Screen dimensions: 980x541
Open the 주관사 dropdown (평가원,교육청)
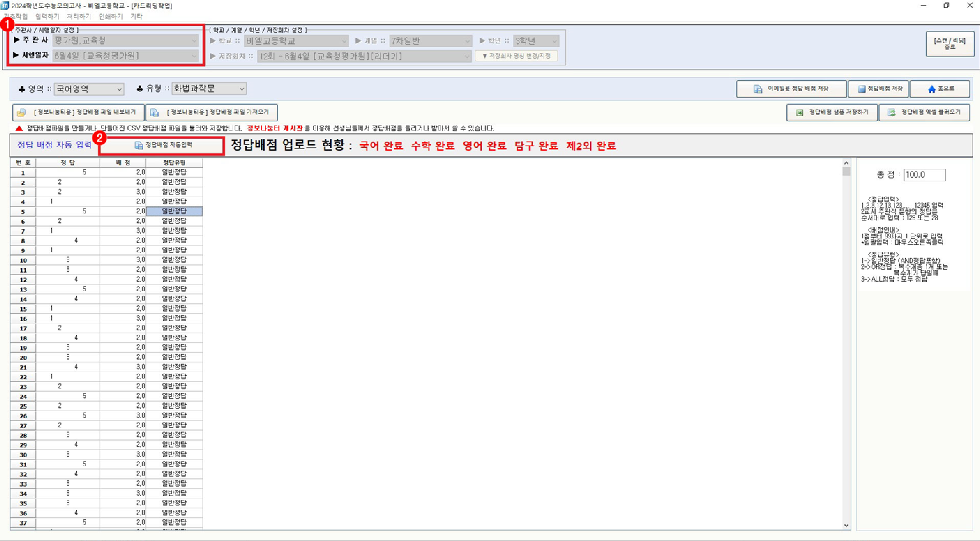coord(126,40)
